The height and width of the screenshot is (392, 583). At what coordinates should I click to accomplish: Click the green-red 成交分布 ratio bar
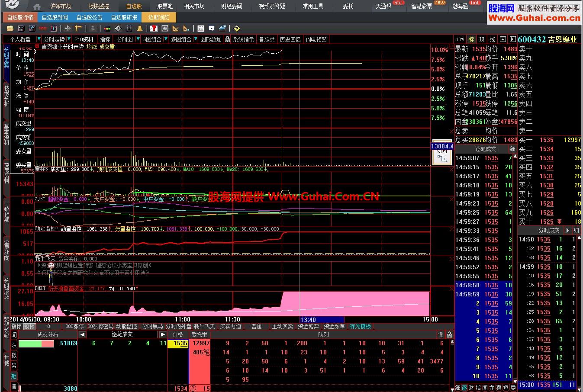36,344
